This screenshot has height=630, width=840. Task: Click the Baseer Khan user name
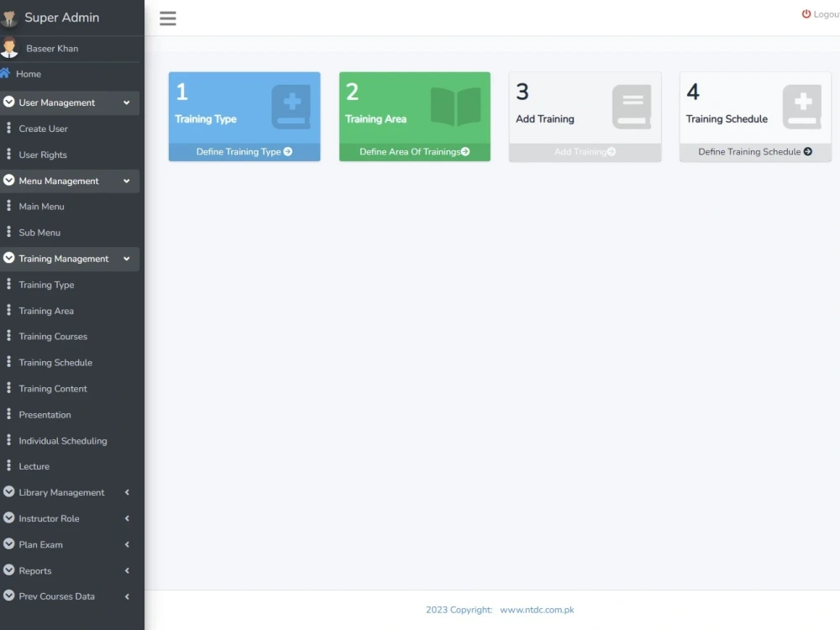pos(52,48)
